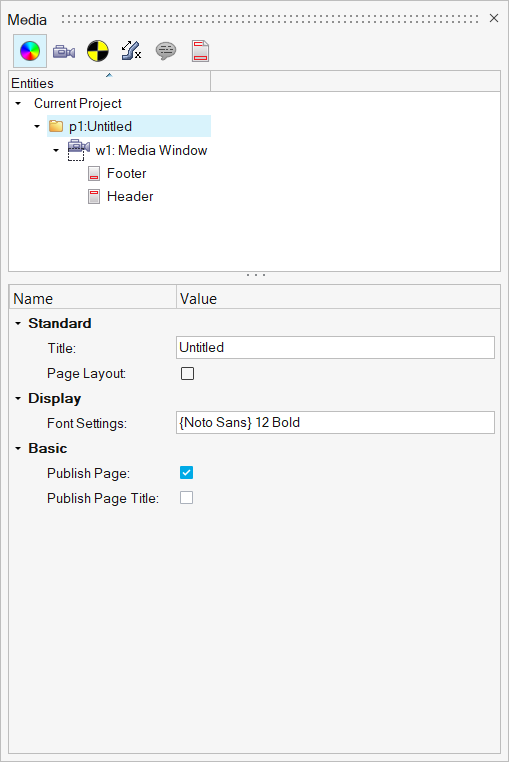Collapse the Display properties section

point(18,398)
